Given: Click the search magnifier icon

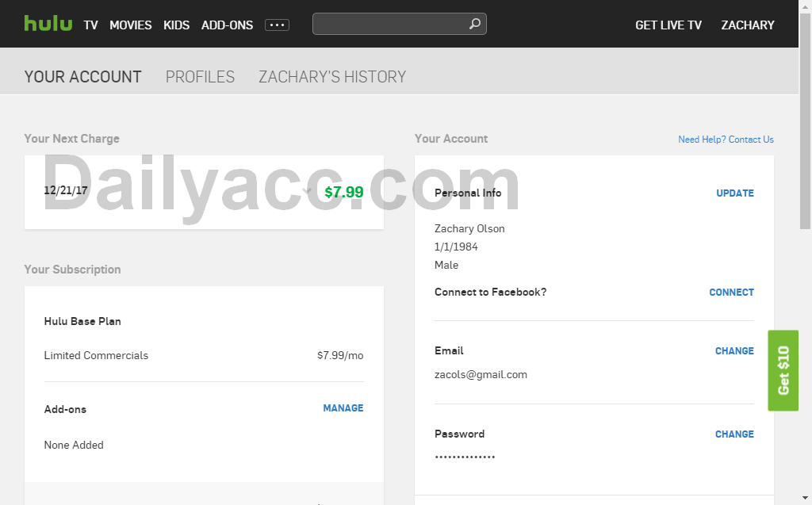Looking at the screenshot, I should 474,24.
